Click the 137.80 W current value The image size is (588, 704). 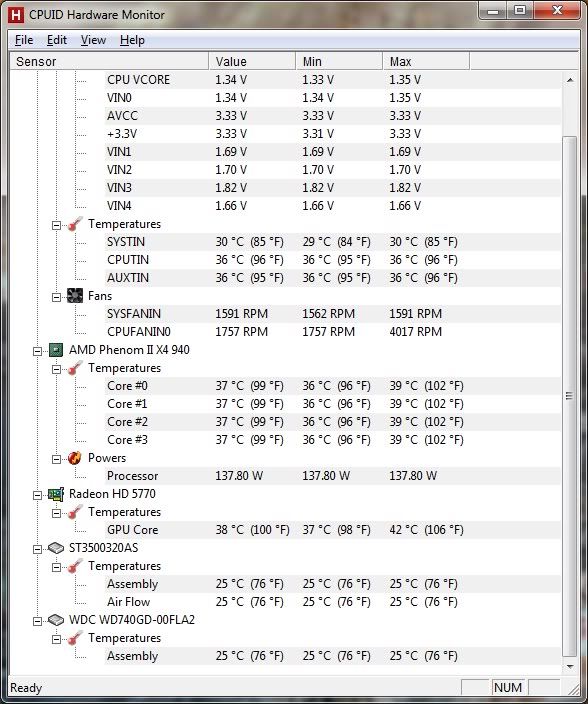coord(239,475)
